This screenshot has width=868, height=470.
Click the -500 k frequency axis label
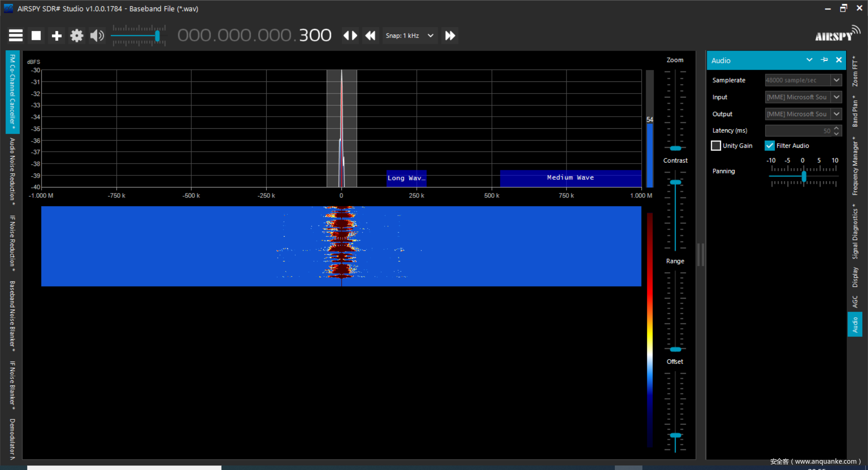pyautogui.click(x=191, y=196)
